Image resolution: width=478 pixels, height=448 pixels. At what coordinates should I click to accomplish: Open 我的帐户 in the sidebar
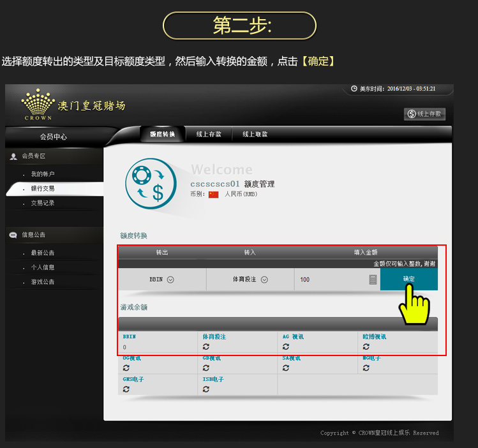coord(43,174)
